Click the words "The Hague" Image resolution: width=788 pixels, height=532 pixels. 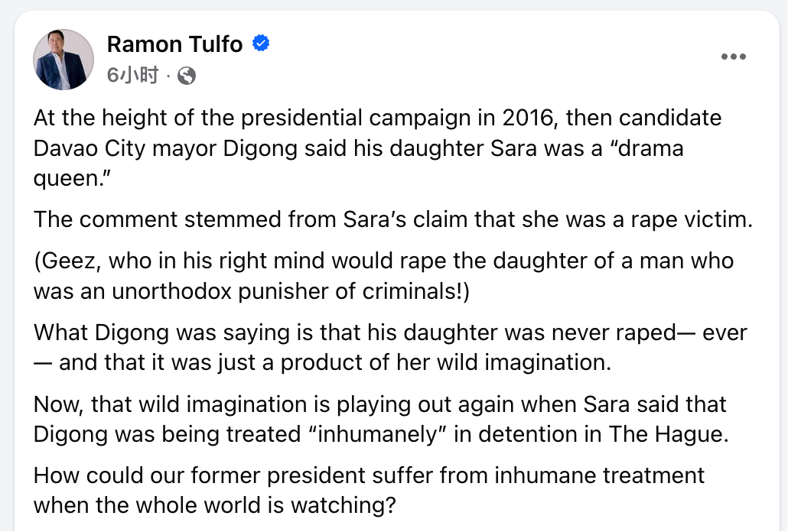click(x=666, y=433)
